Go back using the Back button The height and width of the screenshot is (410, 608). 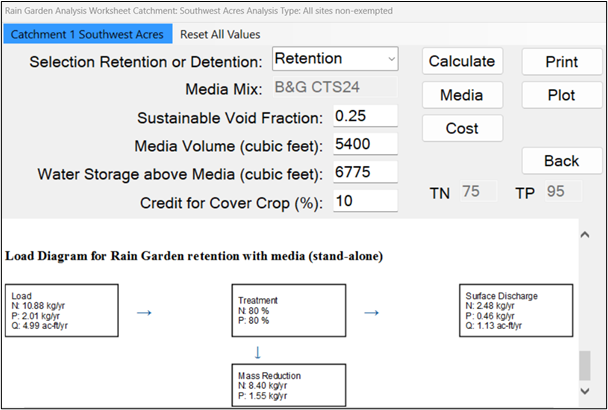tap(561, 161)
